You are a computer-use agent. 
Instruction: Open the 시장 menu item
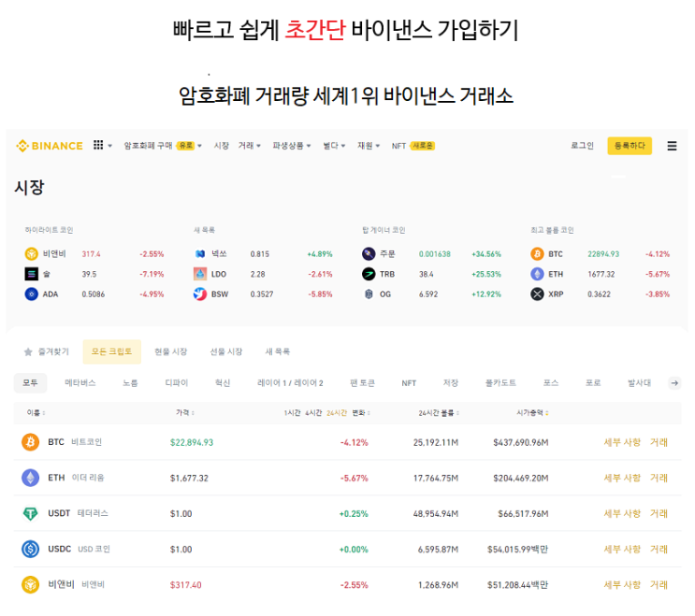pyautogui.click(x=221, y=146)
